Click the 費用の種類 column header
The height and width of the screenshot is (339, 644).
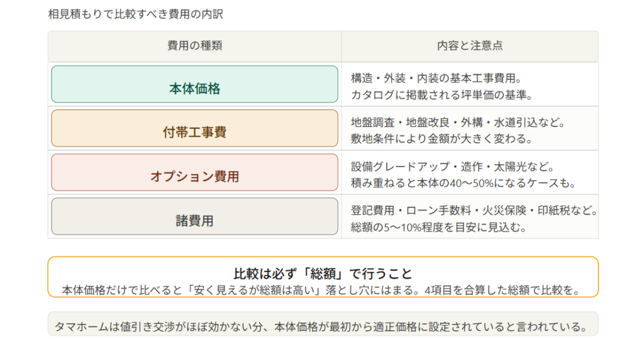click(x=194, y=46)
